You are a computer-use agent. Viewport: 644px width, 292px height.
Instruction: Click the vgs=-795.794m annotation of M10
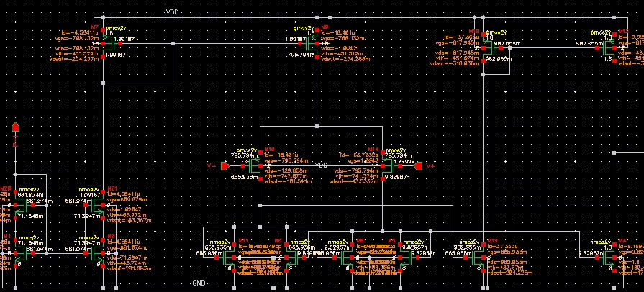click(x=286, y=160)
